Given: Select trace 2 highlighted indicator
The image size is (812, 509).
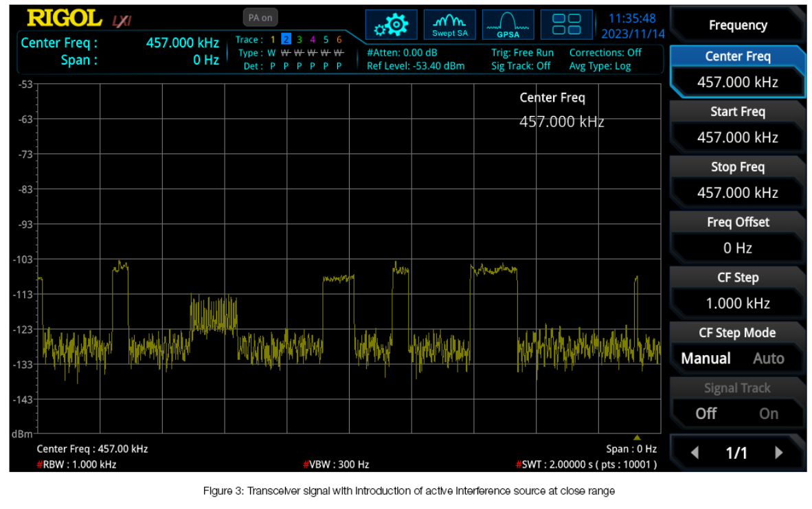Looking at the screenshot, I should point(286,40).
